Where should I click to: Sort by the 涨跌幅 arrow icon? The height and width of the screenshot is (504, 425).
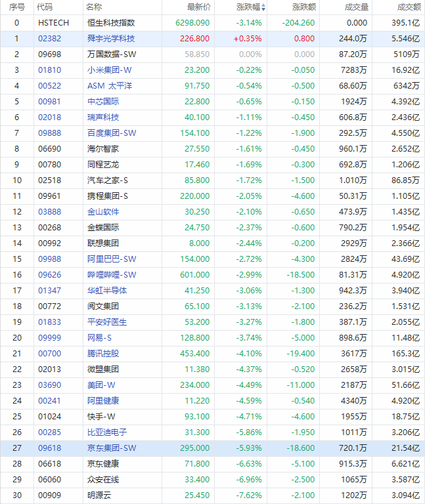point(263,7)
